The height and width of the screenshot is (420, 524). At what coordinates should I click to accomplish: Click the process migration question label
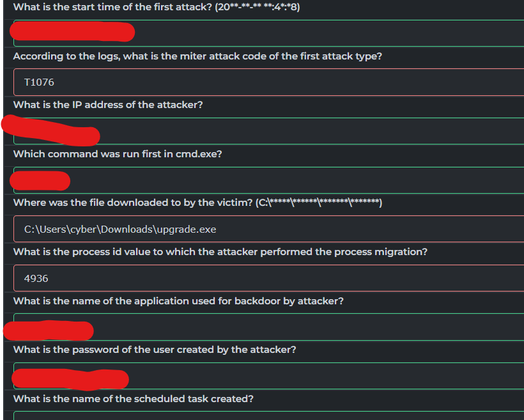coord(220,252)
